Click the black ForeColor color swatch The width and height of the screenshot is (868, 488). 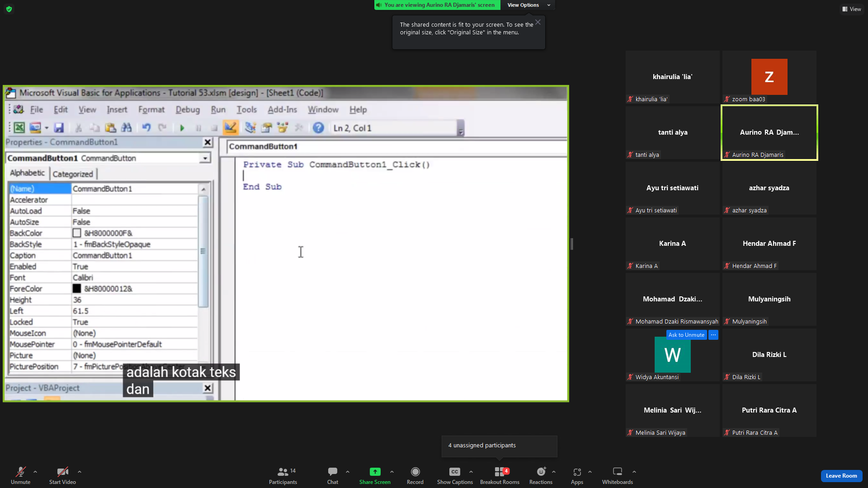point(77,289)
